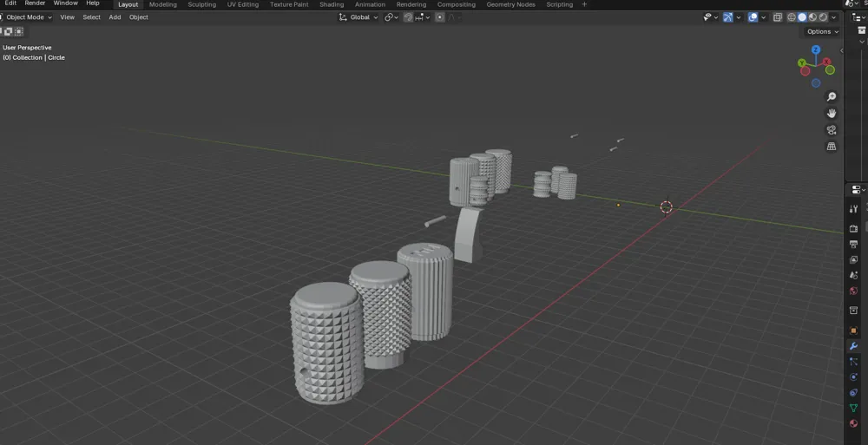
Task: Open the Global transform orientation dropdown
Action: 359,17
